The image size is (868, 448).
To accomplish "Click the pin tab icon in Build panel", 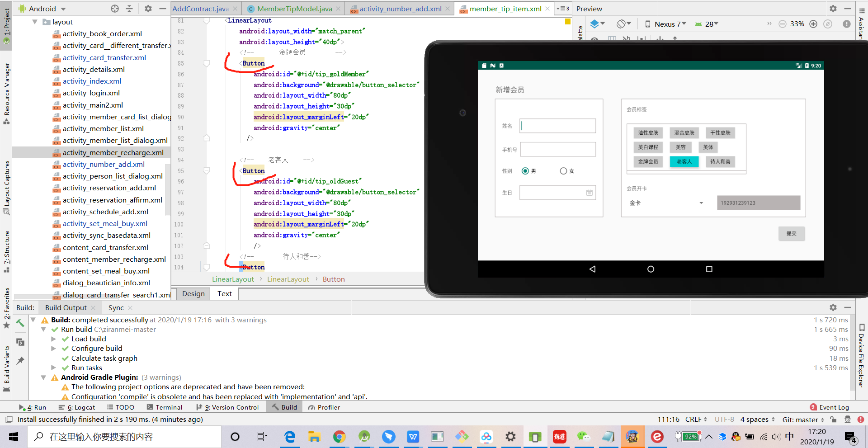I will pos(20,361).
